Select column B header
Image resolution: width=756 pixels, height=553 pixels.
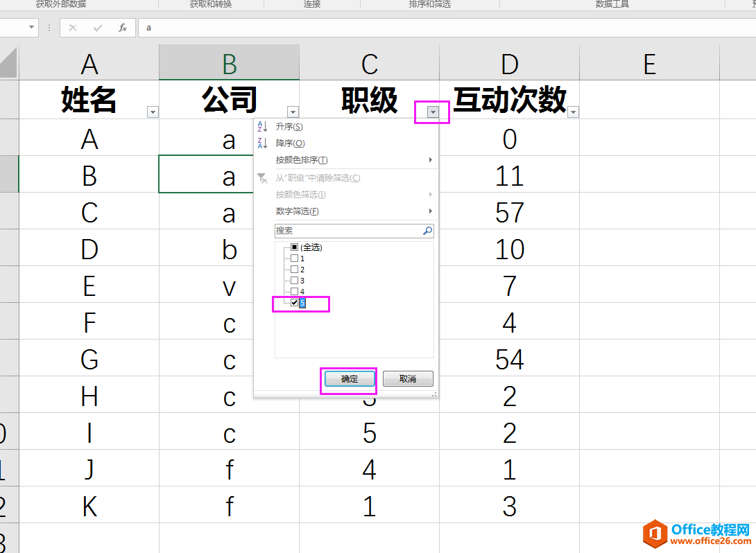pos(229,63)
